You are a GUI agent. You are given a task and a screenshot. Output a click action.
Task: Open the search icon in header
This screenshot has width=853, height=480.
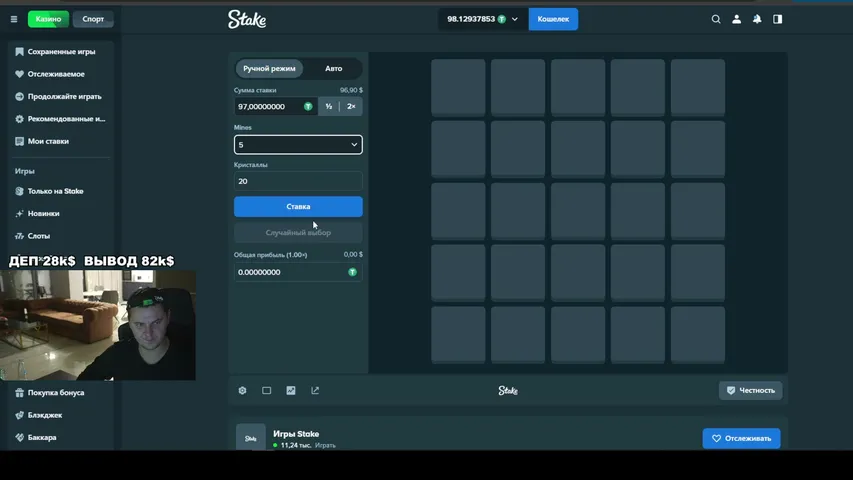(x=716, y=19)
